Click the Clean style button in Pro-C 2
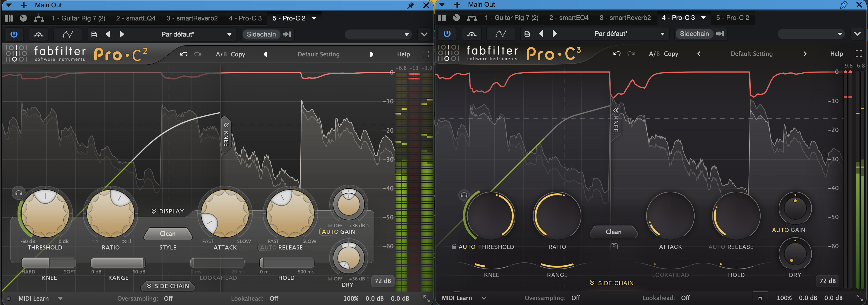This screenshot has width=868, height=305. coord(168,233)
